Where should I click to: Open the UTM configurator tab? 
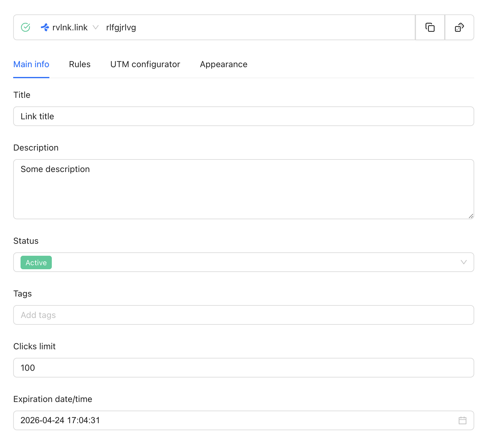pos(145,64)
